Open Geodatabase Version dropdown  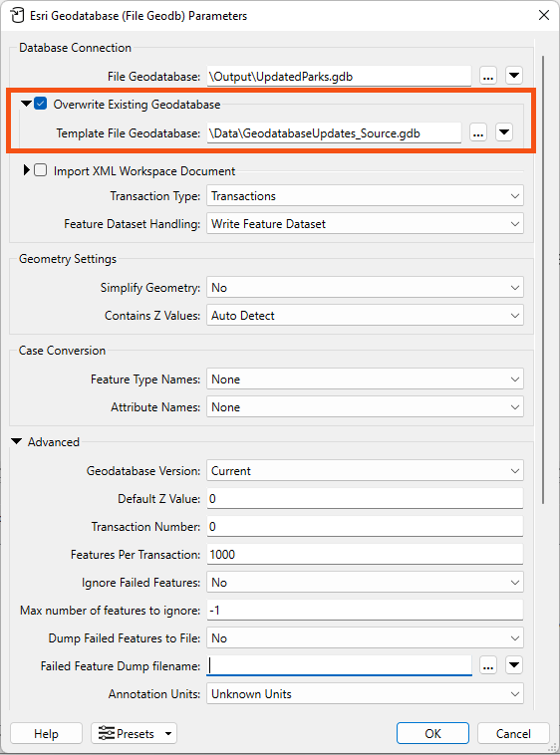point(365,471)
